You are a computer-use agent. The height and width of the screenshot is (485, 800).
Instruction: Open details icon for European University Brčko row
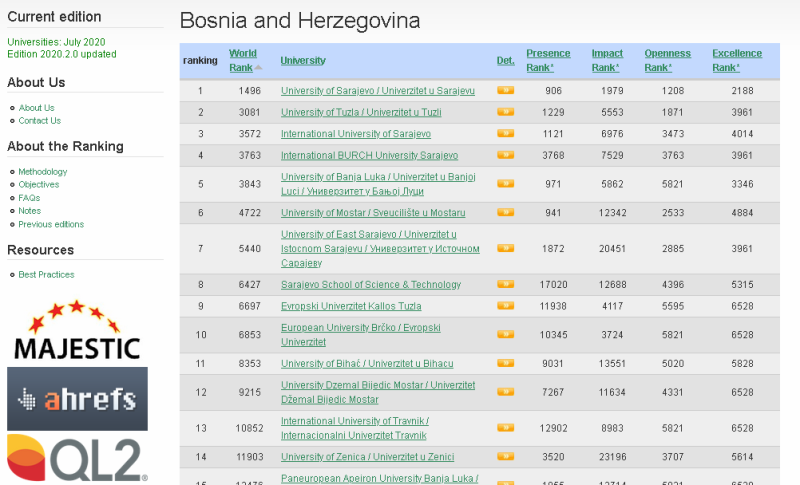(505, 334)
